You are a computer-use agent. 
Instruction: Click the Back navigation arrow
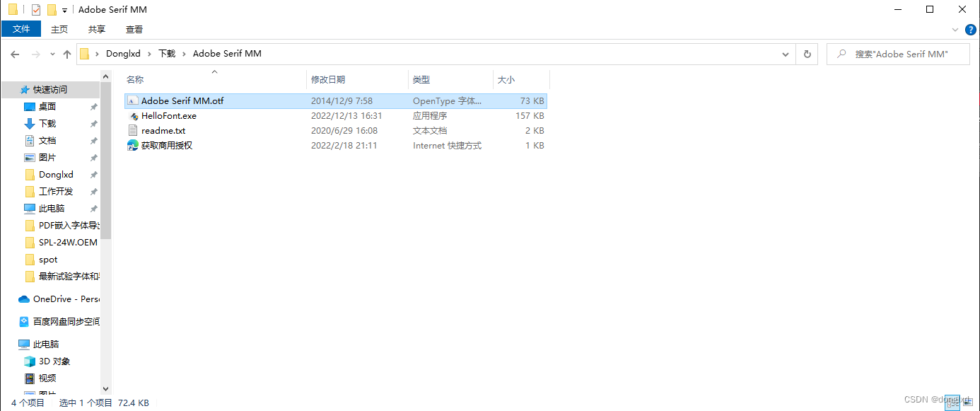coord(15,54)
